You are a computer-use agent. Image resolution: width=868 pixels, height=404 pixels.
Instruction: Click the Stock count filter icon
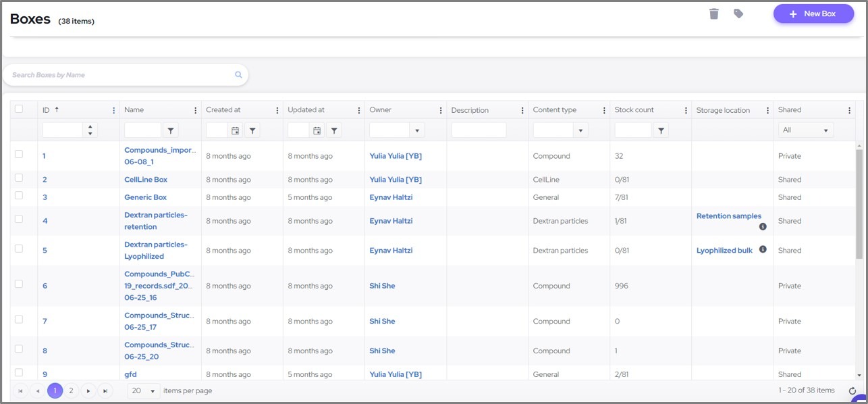(x=661, y=130)
